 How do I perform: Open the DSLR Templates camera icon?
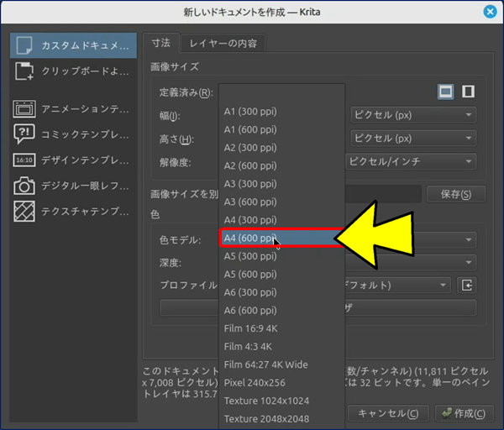(25, 186)
